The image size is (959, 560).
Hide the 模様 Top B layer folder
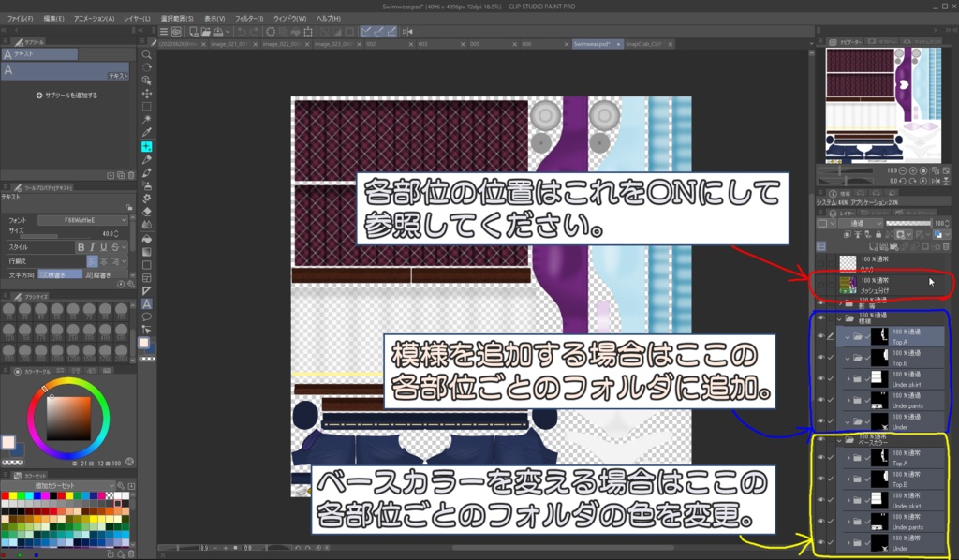[820, 358]
